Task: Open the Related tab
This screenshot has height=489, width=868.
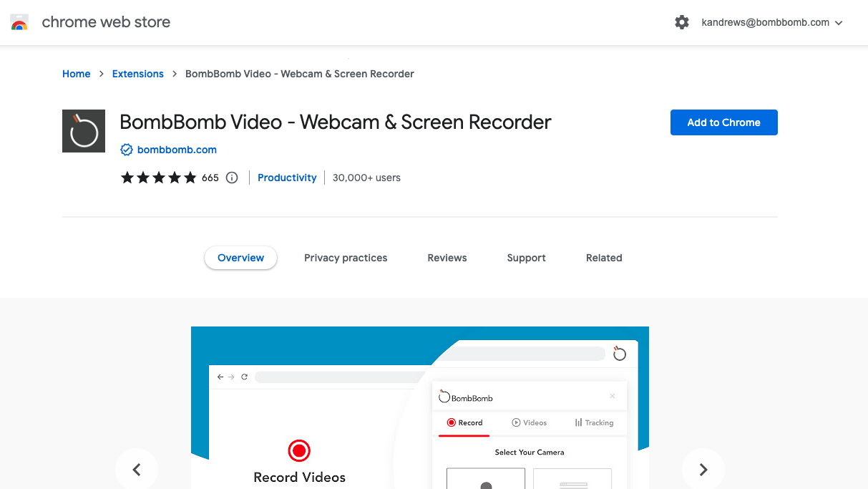Action: pyautogui.click(x=604, y=258)
